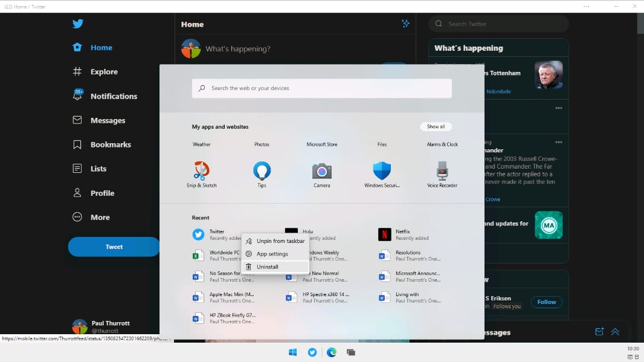Click Ndombele trending link
Screen dimensions: 644x362
pyautogui.click(x=498, y=92)
